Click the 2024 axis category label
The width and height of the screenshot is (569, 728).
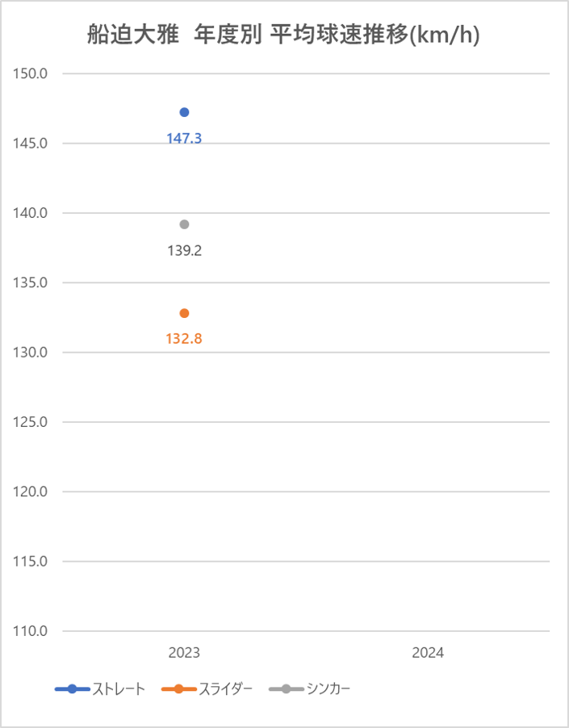click(428, 653)
